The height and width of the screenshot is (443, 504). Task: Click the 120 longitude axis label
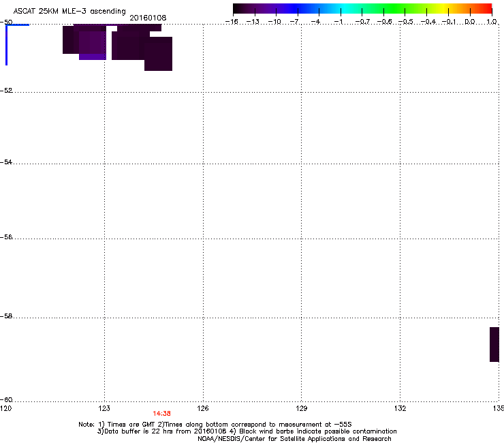coord(5,408)
